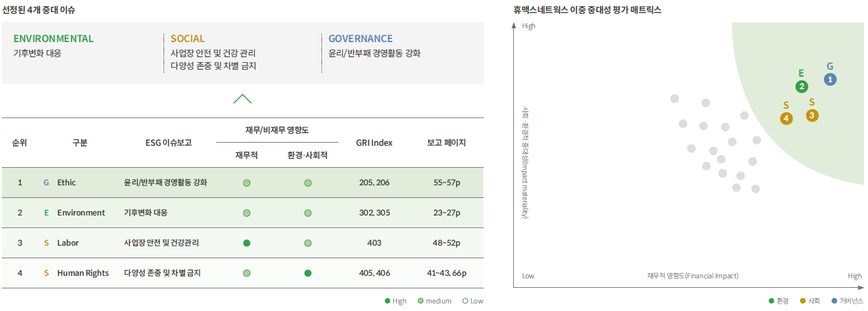Click the 환경 green legend dot

coord(772,301)
